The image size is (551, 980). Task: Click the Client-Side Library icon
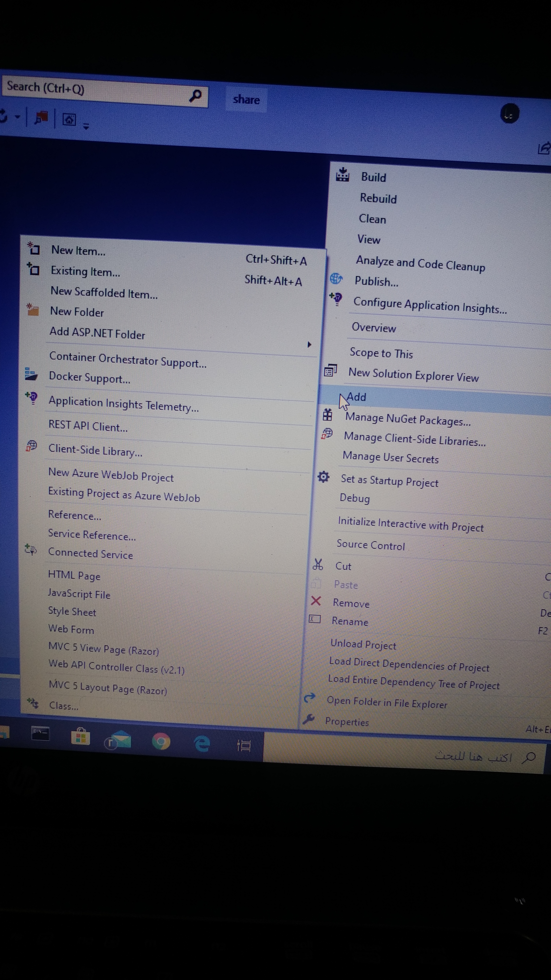point(31,445)
